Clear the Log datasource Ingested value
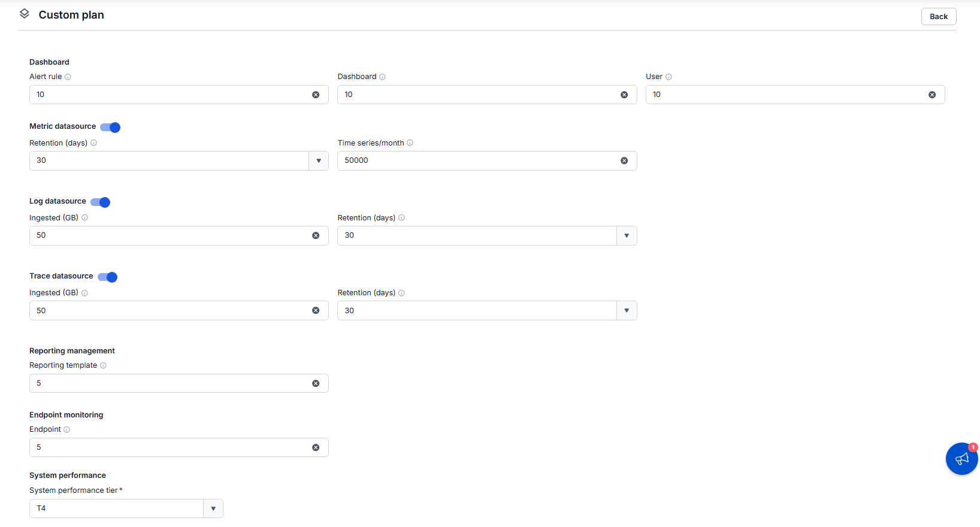This screenshot has height=527, width=980. pyautogui.click(x=316, y=235)
